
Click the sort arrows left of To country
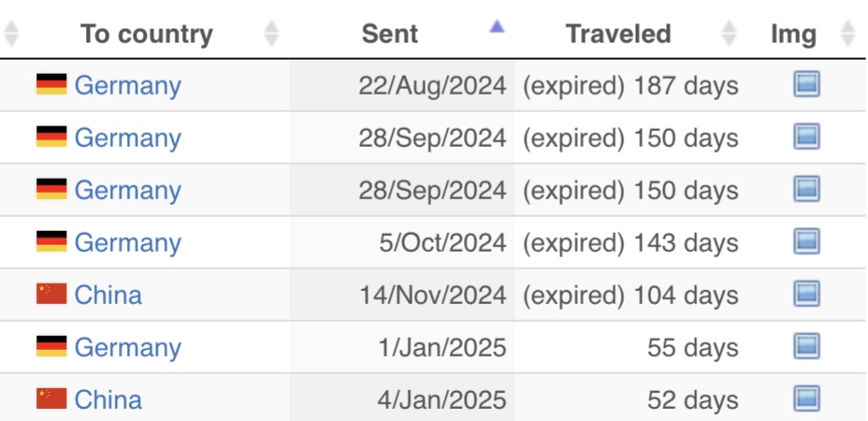pyautogui.click(x=11, y=34)
